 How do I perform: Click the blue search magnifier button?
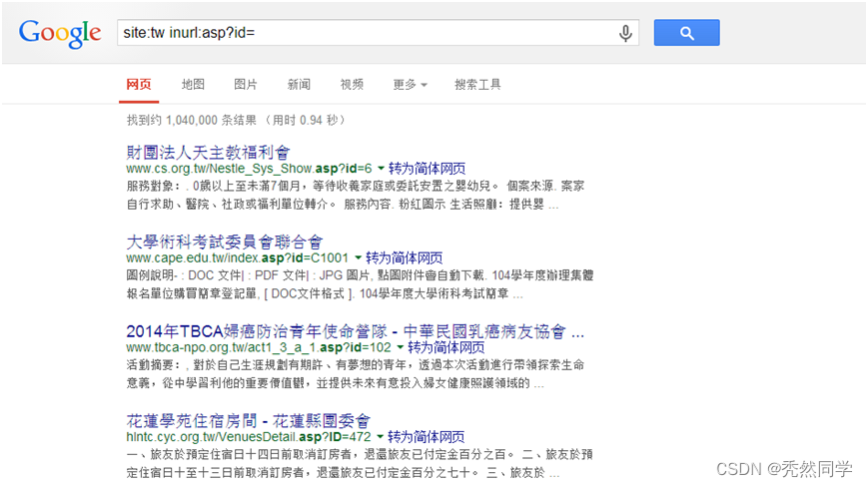tap(686, 33)
